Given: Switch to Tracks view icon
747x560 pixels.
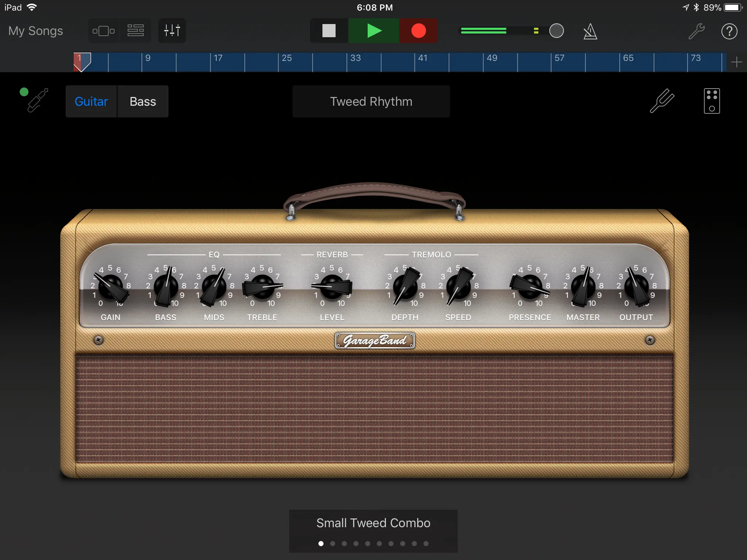Looking at the screenshot, I should point(135,31).
